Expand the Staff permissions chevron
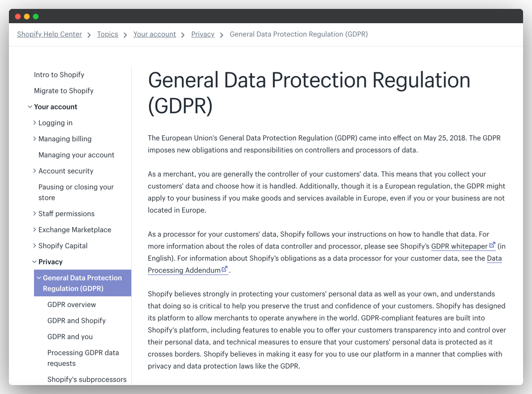This screenshot has width=532, height=394. 34,213
